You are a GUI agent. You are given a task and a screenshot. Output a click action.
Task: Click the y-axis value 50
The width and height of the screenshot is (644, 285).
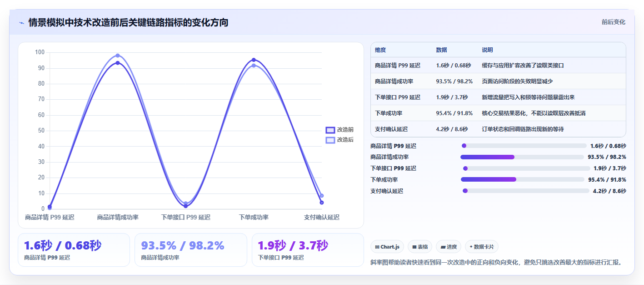41,131
